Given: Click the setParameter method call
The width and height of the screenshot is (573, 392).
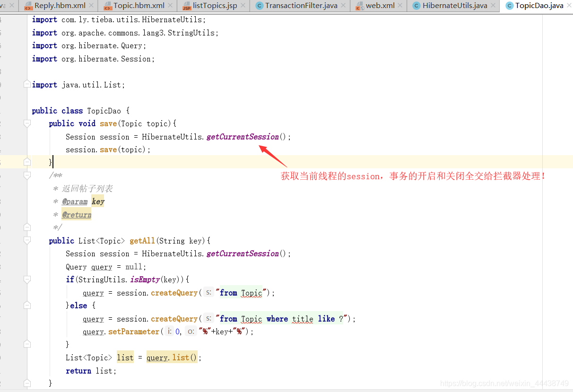Looking at the screenshot, I should 134,331.
